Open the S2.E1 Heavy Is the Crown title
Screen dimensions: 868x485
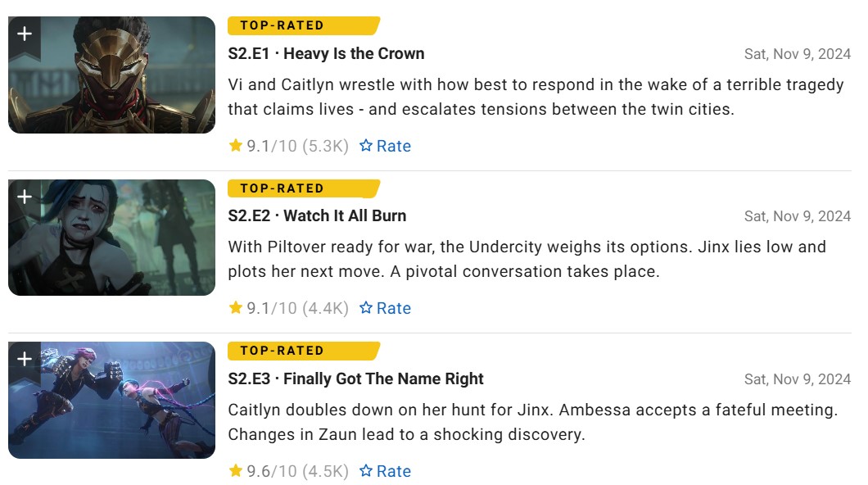tap(326, 54)
